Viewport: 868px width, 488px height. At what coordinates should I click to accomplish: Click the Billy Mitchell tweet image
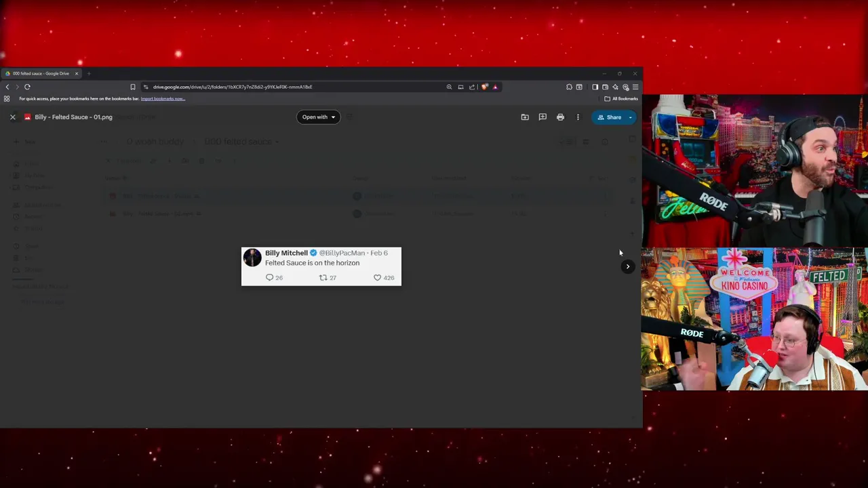[321, 266]
